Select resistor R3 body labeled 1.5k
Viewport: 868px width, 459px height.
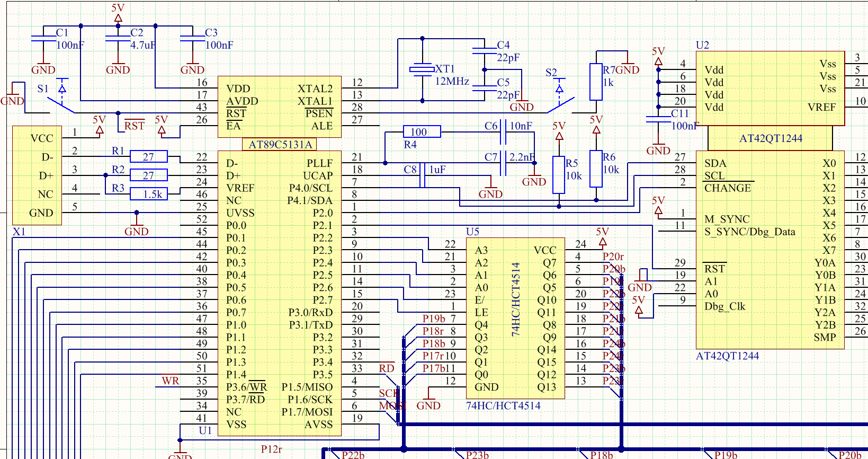point(148,194)
